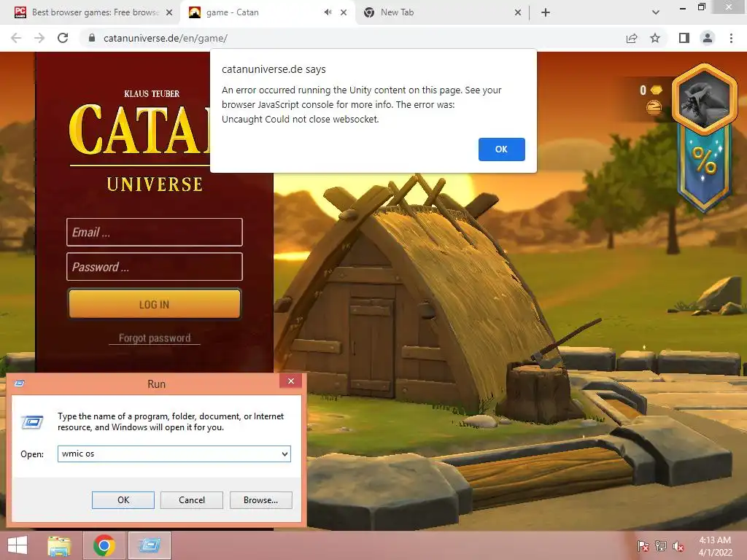Image resolution: width=747 pixels, height=560 pixels.
Task: Click the Password input field
Action: [x=155, y=267]
